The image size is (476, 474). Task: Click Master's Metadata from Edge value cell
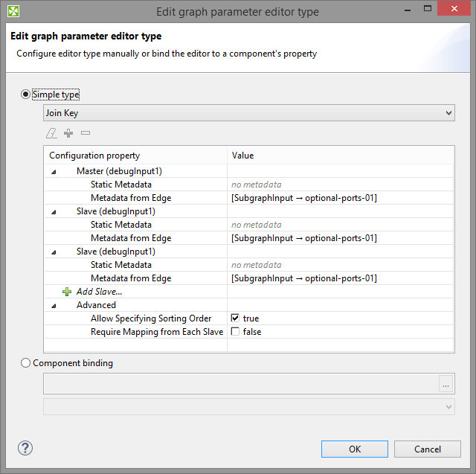(303, 198)
